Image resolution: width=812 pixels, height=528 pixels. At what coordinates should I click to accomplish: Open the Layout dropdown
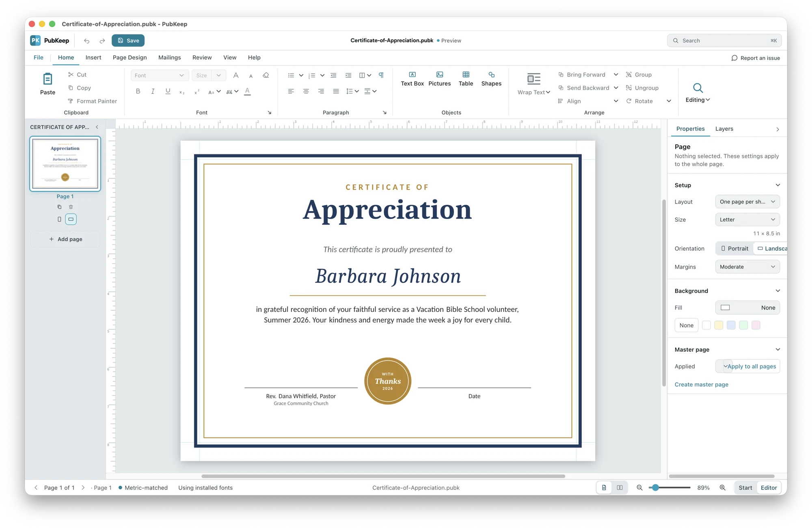tap(747, 202)
